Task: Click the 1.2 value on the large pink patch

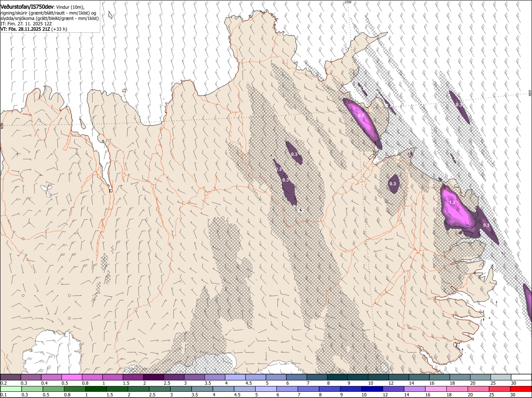Action: tap(453, 202)
